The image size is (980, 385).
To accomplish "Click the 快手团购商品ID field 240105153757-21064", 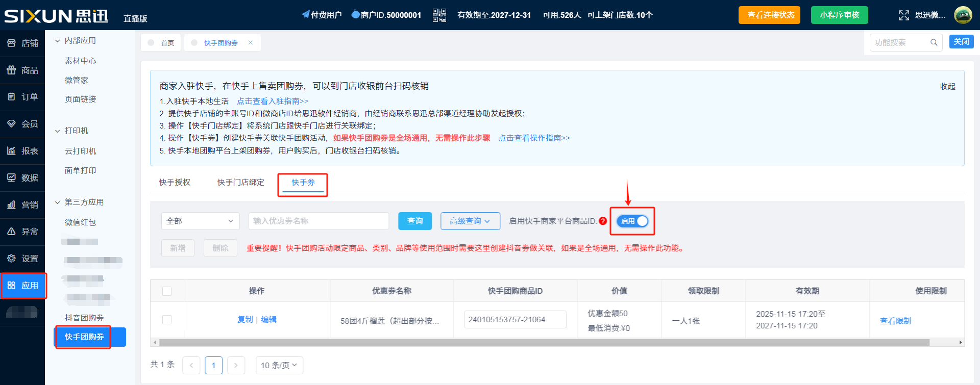I will pyautogui.click(x=515, y=320).
